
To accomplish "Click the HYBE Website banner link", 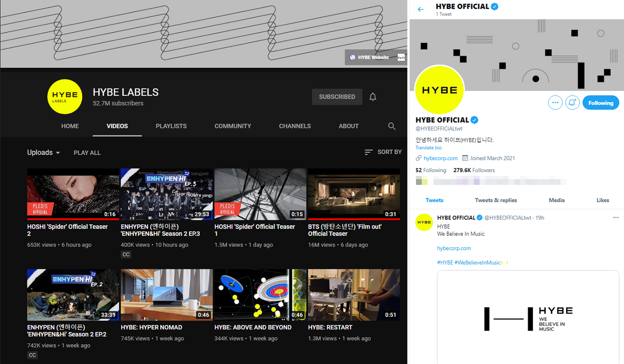I will 369,57.
